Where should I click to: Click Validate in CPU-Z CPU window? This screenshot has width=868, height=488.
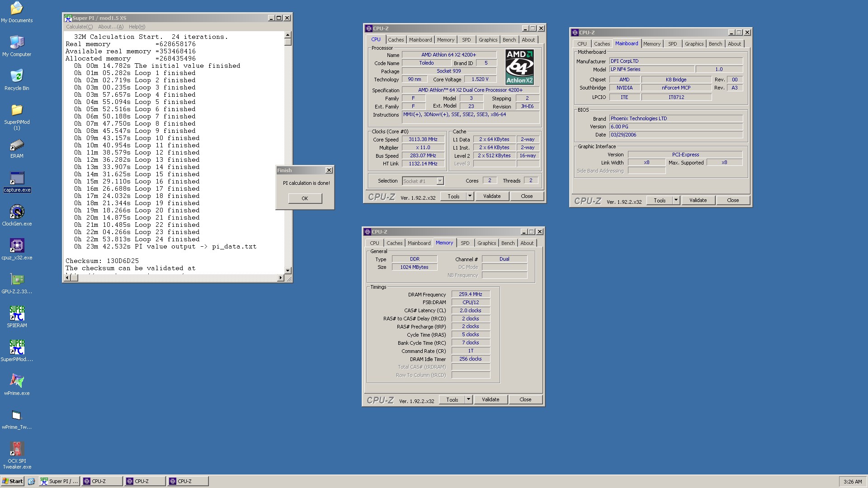(492, 196)
